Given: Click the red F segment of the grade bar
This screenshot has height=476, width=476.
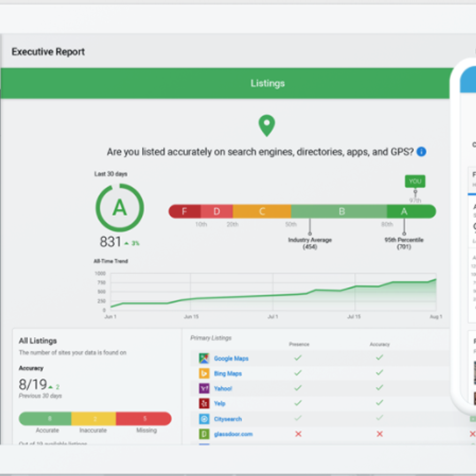Looking at the screenshot, I should [184, 211].
